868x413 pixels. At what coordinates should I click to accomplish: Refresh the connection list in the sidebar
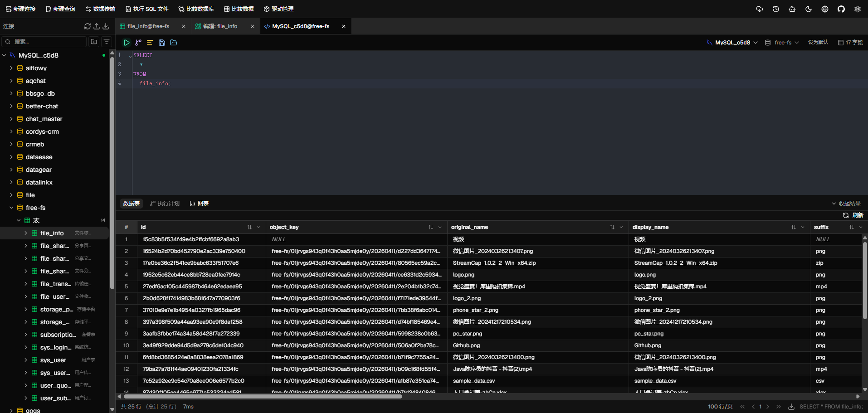88,26
